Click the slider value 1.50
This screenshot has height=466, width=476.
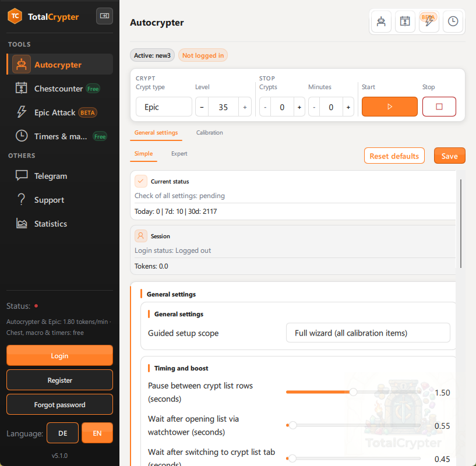coord(442,393)
